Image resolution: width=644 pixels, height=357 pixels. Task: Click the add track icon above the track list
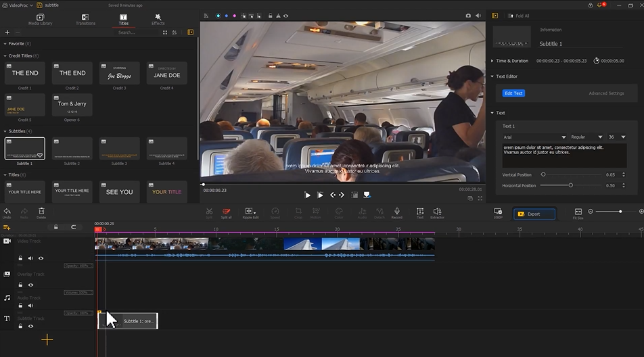(x=7, y=227)
